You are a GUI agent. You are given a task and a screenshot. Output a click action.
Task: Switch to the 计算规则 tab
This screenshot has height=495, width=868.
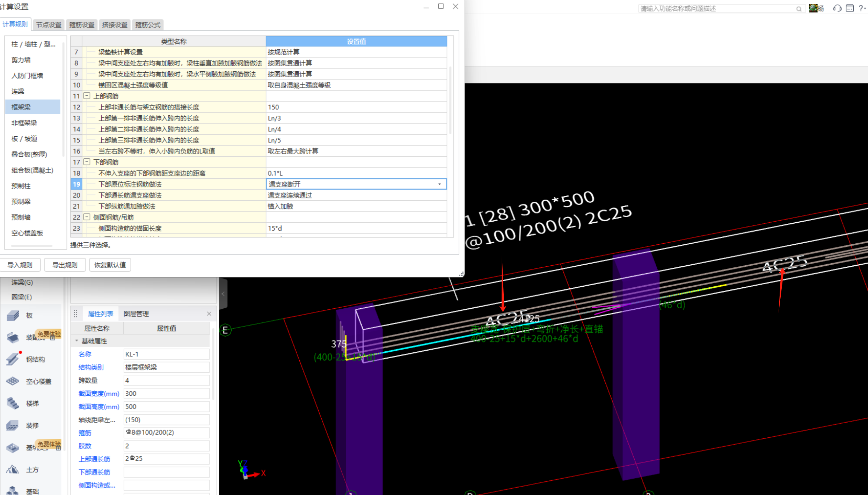pos(15,24)
